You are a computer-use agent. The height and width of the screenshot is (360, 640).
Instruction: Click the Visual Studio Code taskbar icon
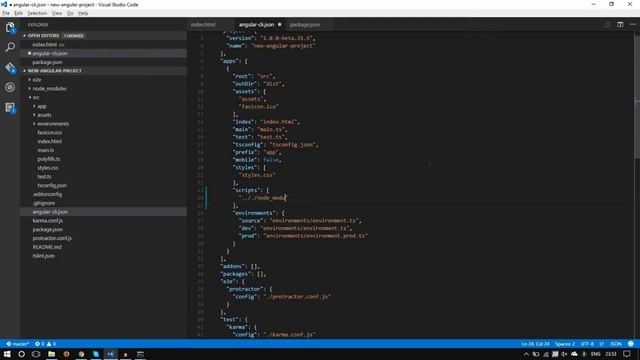click(x=111, y=354)
